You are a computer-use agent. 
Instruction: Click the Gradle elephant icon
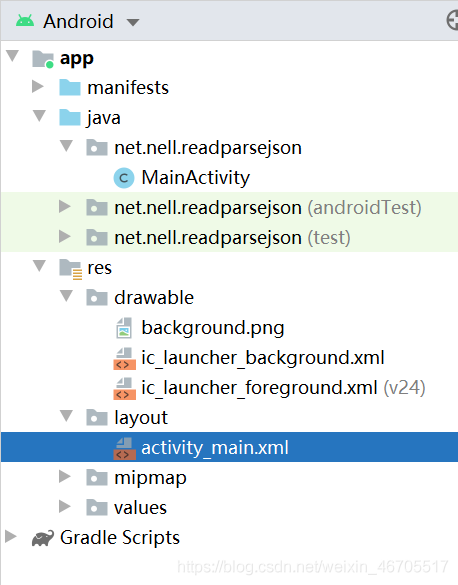tap(43, 538)
